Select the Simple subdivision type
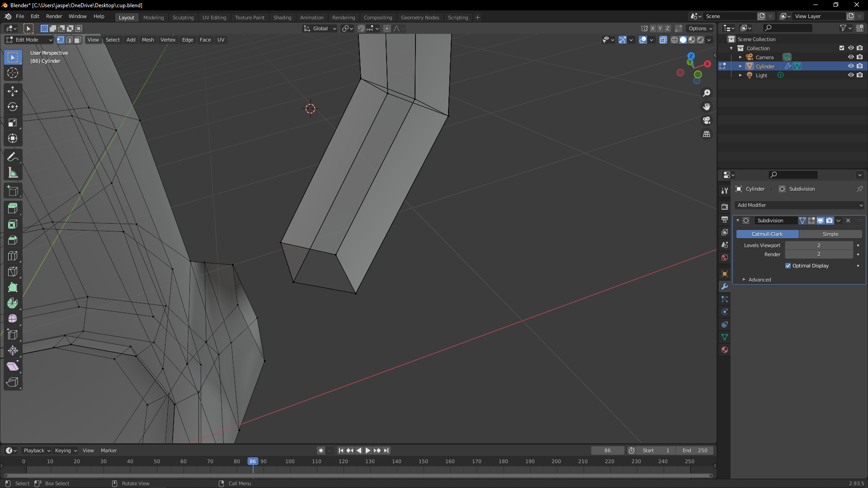868x488 pixels. click(x=830, y=234)
